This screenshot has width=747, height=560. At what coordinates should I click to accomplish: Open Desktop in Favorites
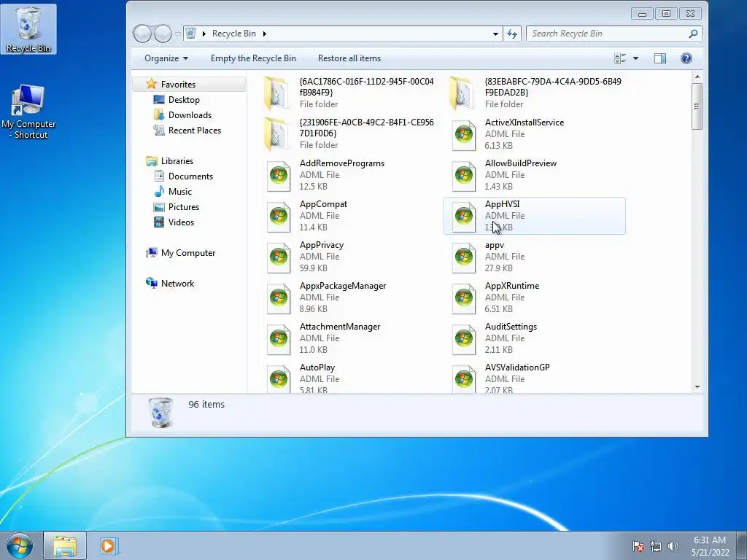[x=184, y=100]
